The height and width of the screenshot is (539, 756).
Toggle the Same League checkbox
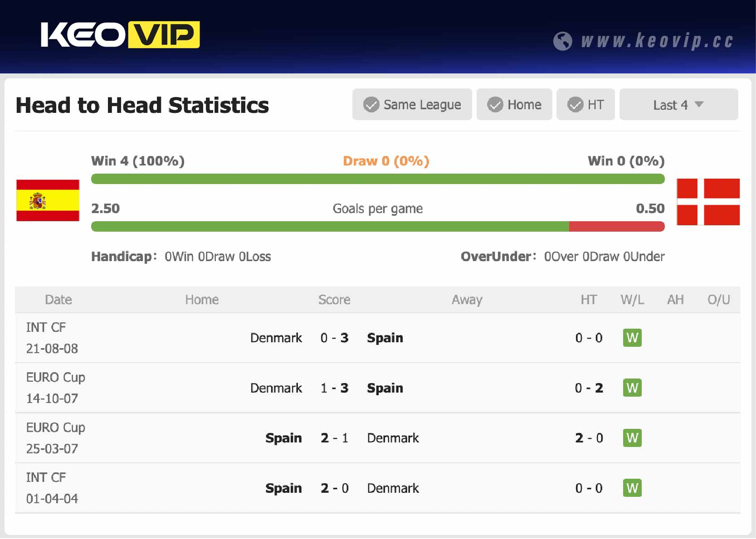tap(412, 104)
